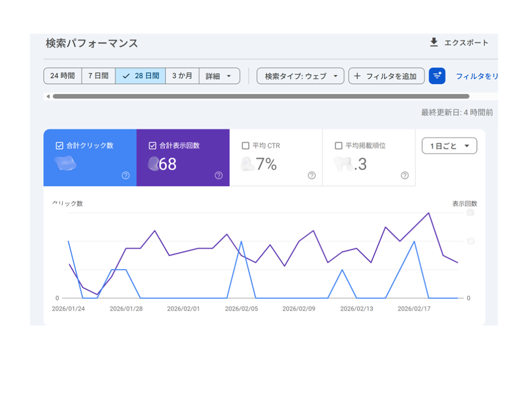
Task: Click the フィルタを追加 button
Action: [x=387, y=75]
